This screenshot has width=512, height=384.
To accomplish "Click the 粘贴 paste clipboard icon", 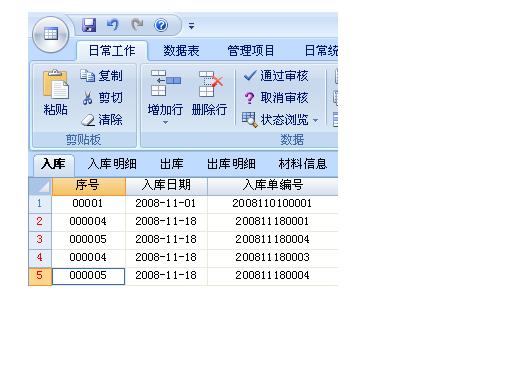I will coord(56,84).
